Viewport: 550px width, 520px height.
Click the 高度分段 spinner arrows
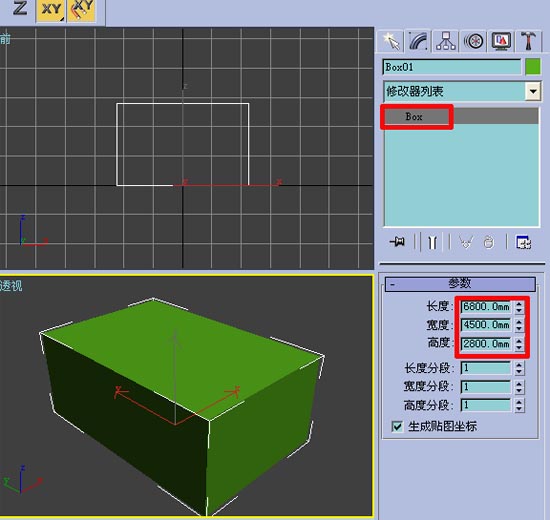tap(519, 405)
